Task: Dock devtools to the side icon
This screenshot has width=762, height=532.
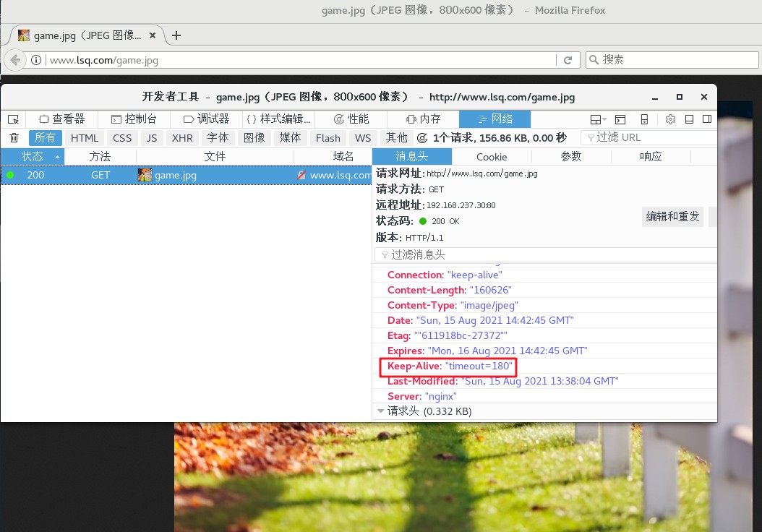Action: (x=707, y=119)
